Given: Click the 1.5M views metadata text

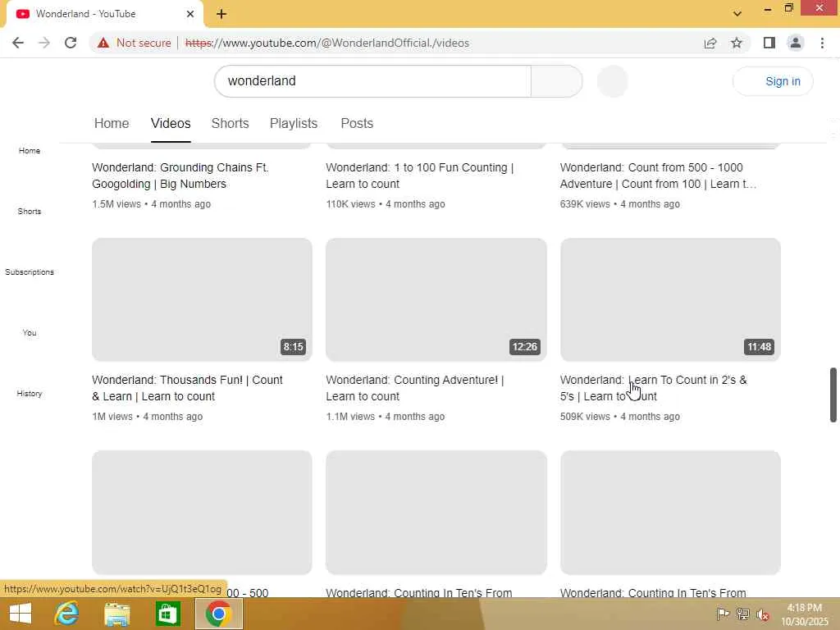Looking at the screenshot, I should click(x=116, y=204).
